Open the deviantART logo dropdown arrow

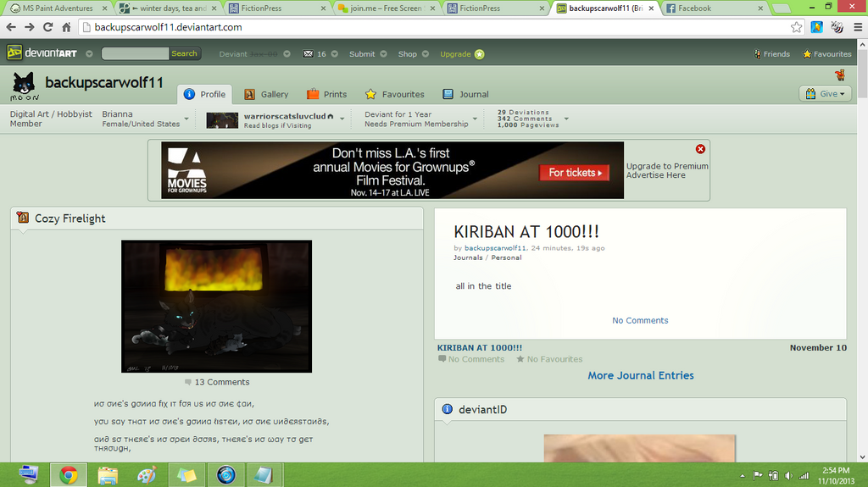point(89,53)
